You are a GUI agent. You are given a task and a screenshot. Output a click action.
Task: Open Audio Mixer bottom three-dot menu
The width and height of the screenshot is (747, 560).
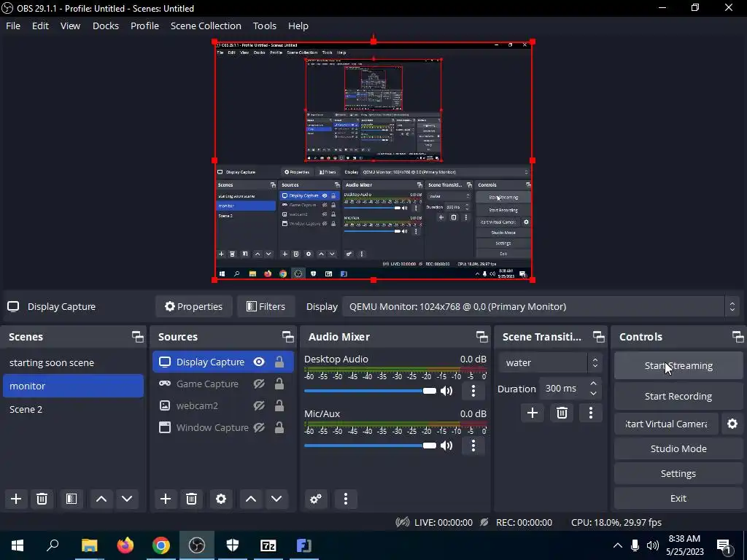(346, 499)
